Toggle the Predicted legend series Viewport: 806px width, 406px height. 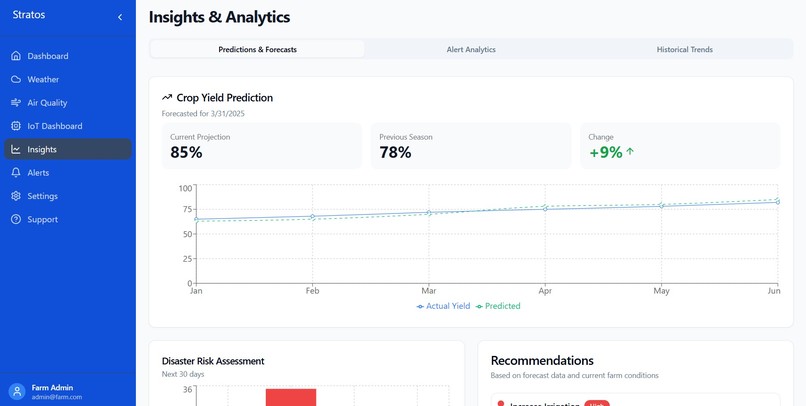497,306
